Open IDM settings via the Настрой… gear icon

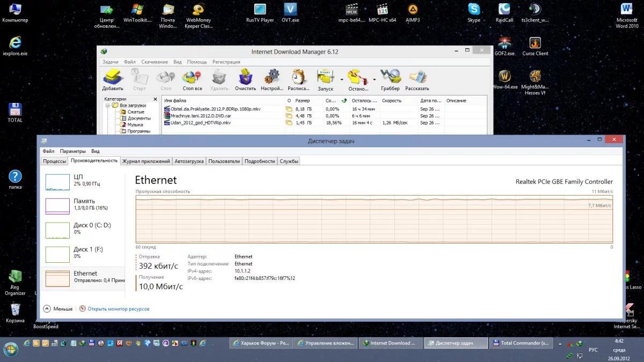pos(272,78)
